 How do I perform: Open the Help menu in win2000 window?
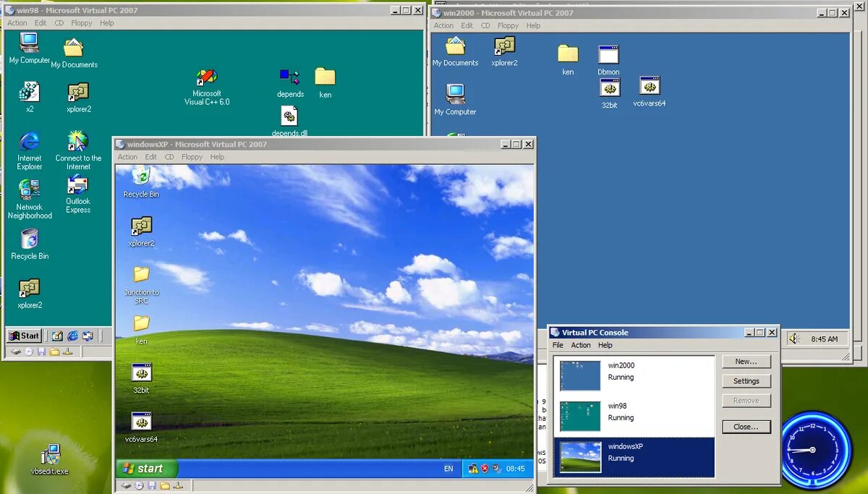(533, 25)
